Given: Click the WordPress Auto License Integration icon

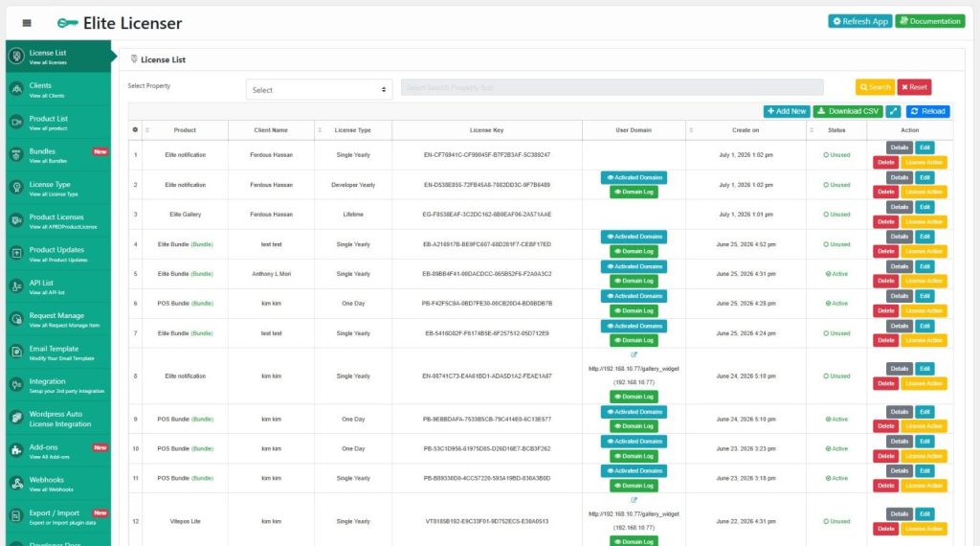Looking at the screenshot, I should 16,418.
